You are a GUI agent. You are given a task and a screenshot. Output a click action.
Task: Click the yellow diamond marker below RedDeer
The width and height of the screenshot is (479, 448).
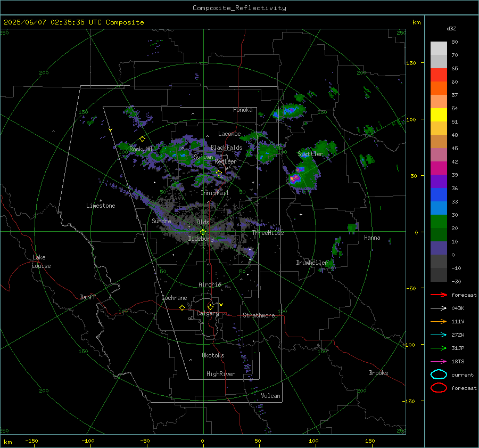pyautogui.click(x=219, y=173)
